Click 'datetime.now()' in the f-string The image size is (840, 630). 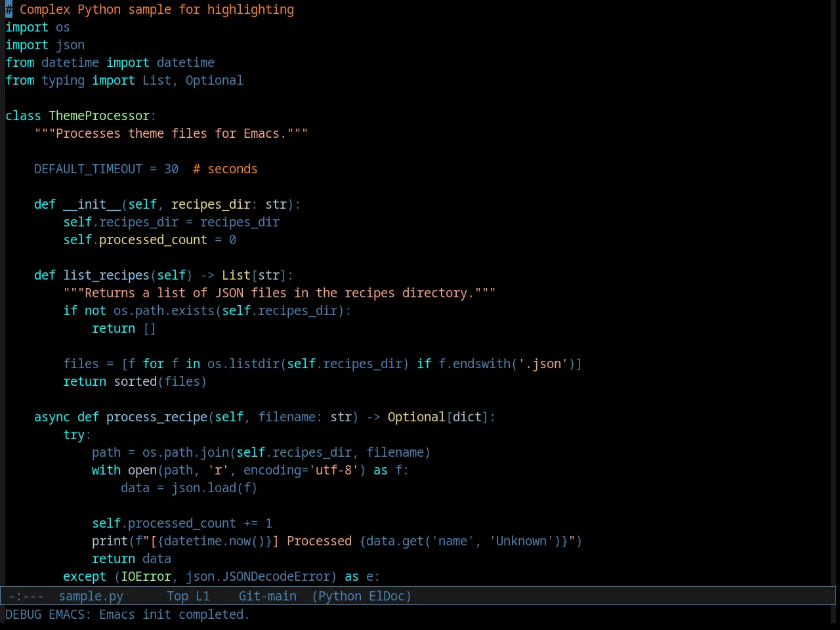[215, 541]
